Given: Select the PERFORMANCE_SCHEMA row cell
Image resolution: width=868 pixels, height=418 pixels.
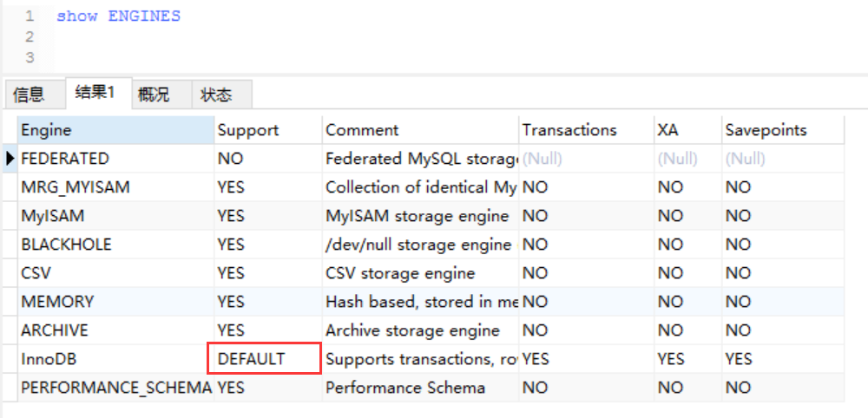Looking at the screenshot, I should 115,388.
